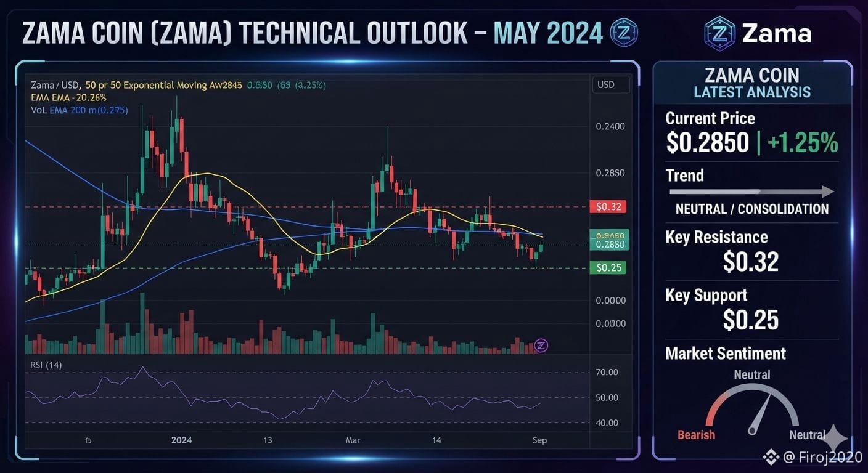Select the $0.25 value under Key Support

pyautogui.click(x=751, y=320)
